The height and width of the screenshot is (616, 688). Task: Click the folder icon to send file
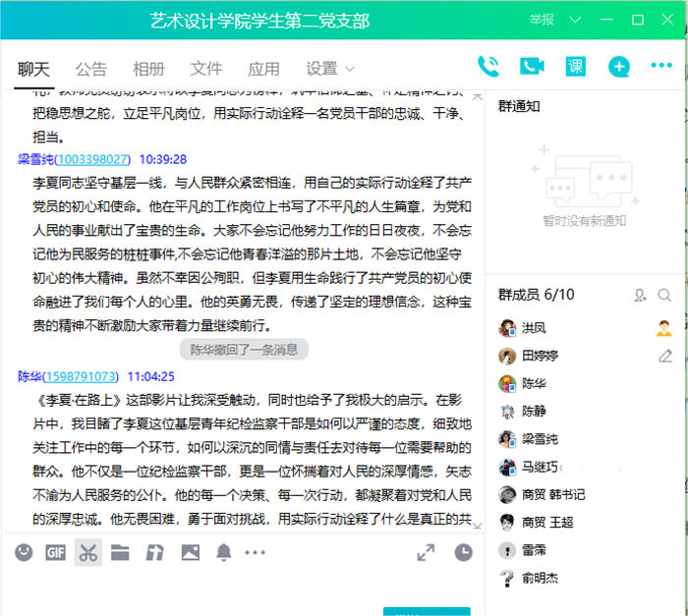tap(120, 552)
